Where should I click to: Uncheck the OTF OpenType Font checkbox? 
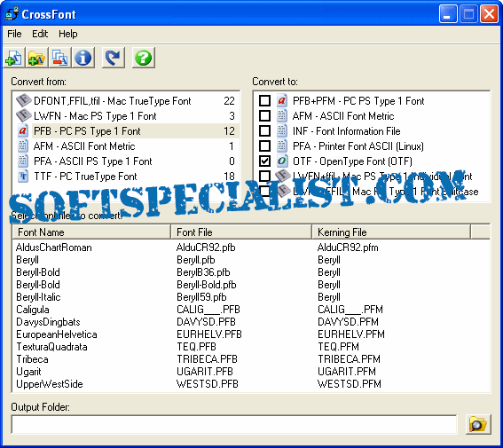coord(264,161)
